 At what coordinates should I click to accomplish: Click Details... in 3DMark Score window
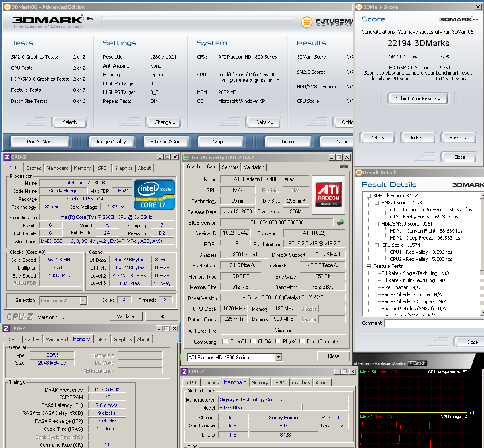379,138
